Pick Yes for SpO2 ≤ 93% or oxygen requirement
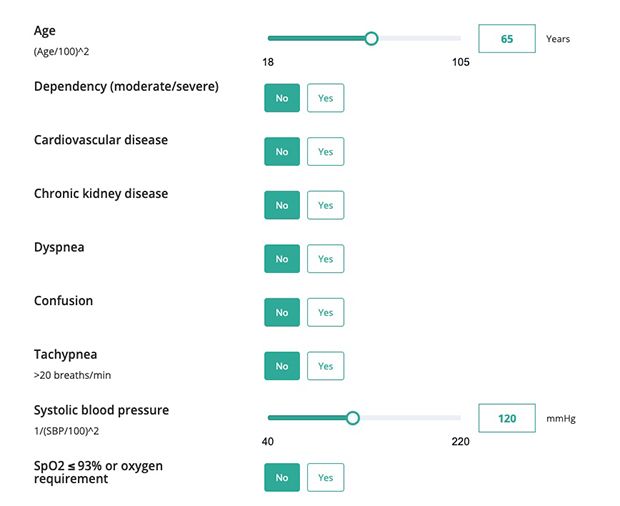620x506 pixels. click(x=325, y=478)
